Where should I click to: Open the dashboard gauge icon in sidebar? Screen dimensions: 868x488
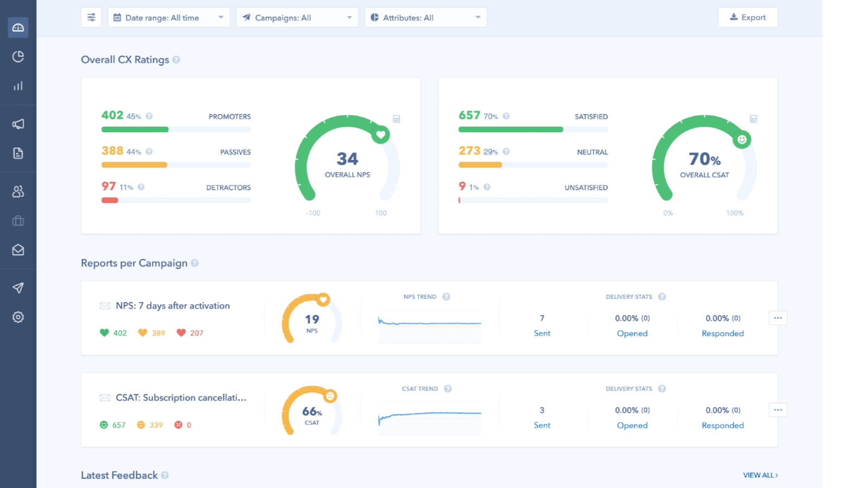[x=18, y=27]
